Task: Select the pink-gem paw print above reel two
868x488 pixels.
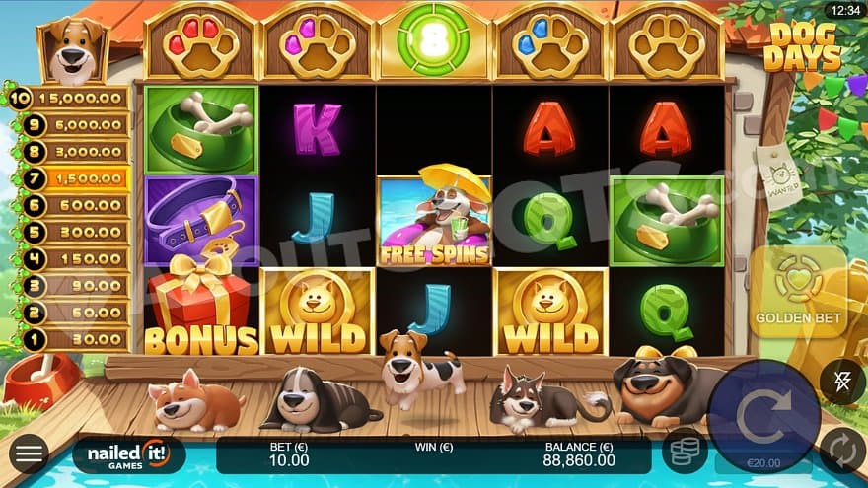Action: tap(318, 43)
